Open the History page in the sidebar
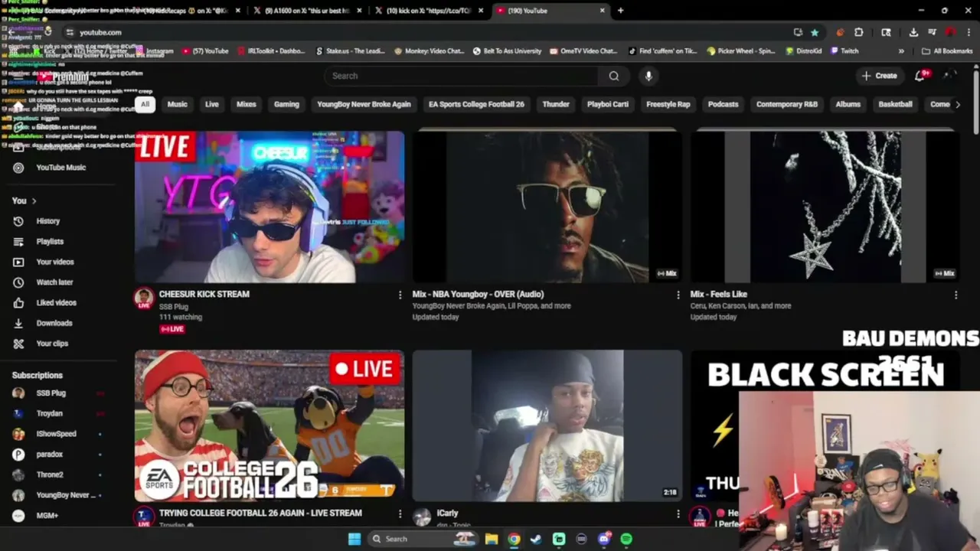This screenshot has height=551, width=980. point(47,221)
